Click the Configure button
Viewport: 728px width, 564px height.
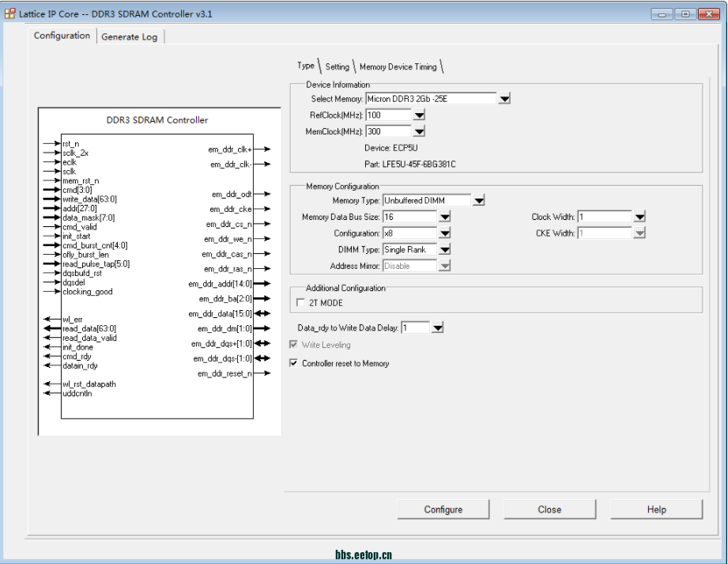coord(443,509)
